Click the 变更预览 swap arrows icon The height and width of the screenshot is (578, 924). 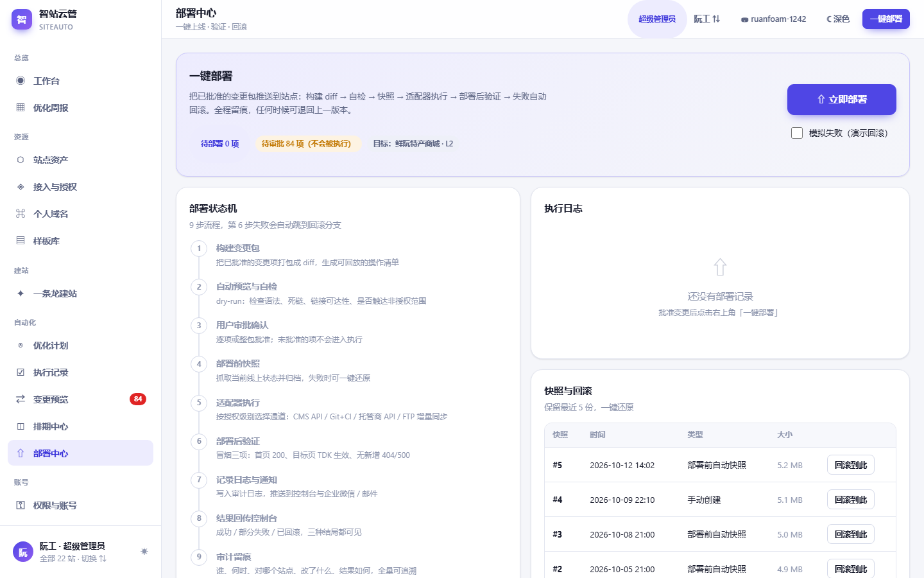coord(21,399)
